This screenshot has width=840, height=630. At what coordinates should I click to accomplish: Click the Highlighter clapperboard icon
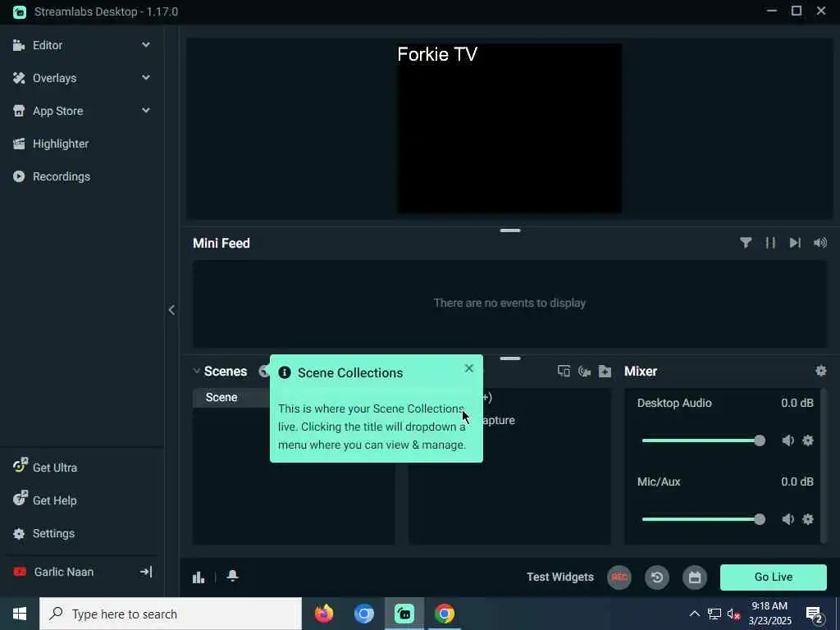(19, 144)
